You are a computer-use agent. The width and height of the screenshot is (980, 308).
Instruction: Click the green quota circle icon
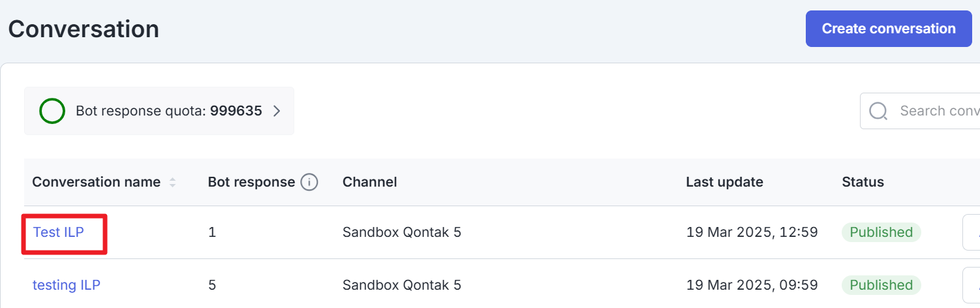[52, 111]
